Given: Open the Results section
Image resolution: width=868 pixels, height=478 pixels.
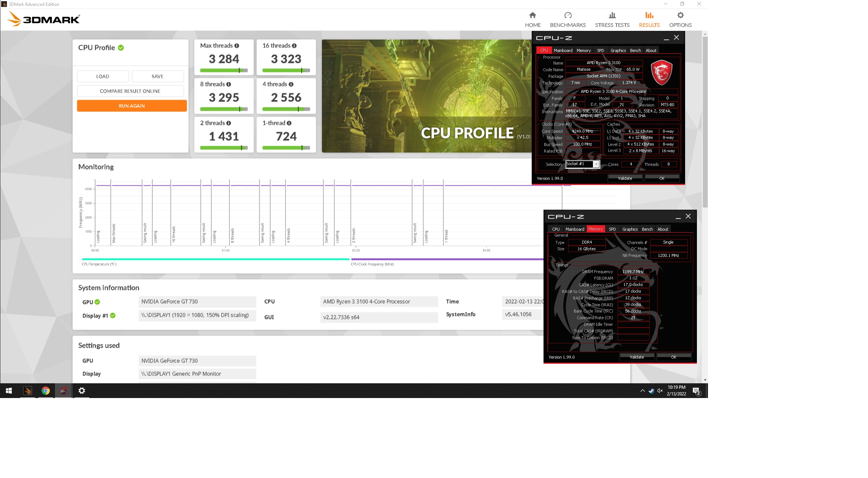Looking at the screenshot, I should click(x=649, y=20).
